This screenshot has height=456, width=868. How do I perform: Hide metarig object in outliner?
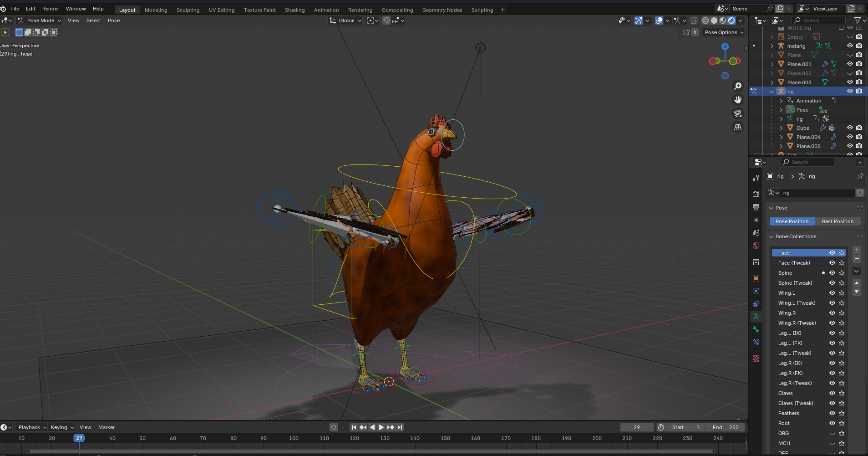tap(850, 46)
